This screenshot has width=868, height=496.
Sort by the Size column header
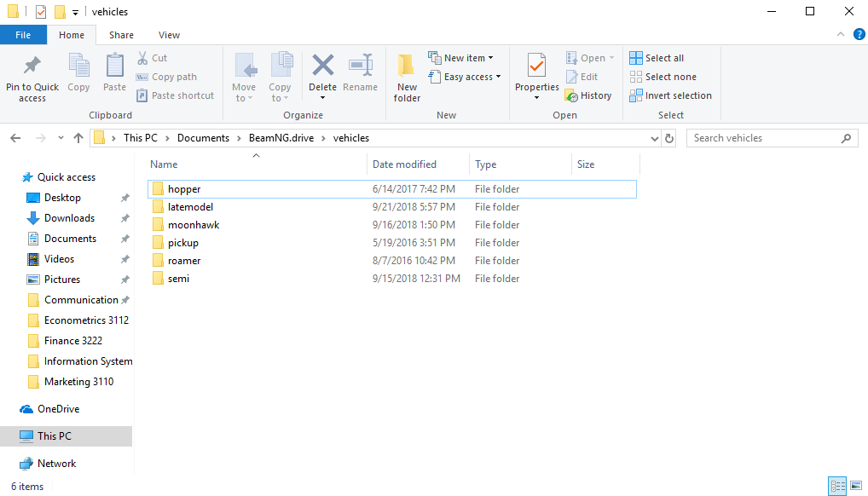pyautogui.click(x=586, y=164)
